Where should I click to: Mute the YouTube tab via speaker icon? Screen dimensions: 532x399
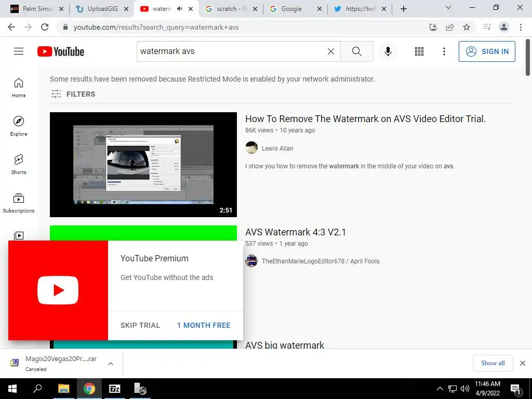pyautogui.click(x=179, y=9)
